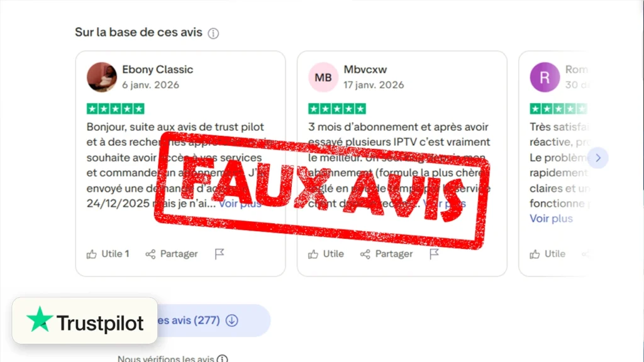The height and width of the screenshot is (362, 644).
Task: Click the download arrow icon in avis (277) button
Action: click(232, 320)
